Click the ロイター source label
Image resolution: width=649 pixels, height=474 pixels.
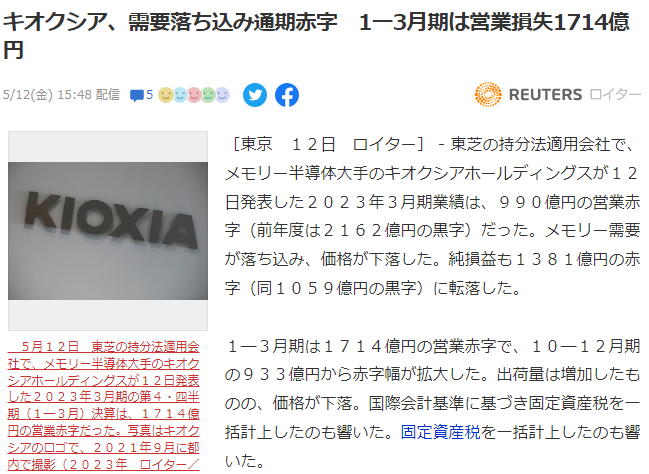pyautogui.click(x=615, y=95)
